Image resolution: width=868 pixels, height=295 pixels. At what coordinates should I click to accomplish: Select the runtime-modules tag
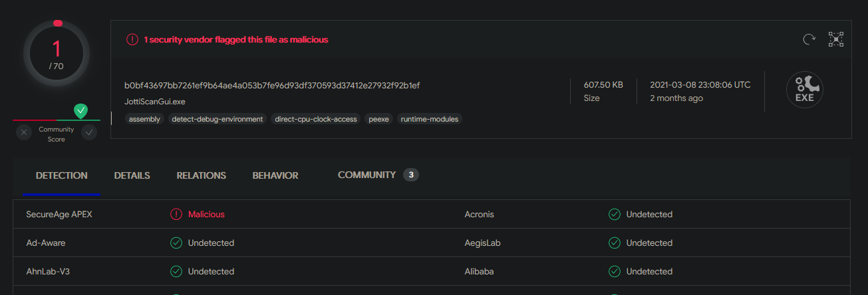point(430,119)
